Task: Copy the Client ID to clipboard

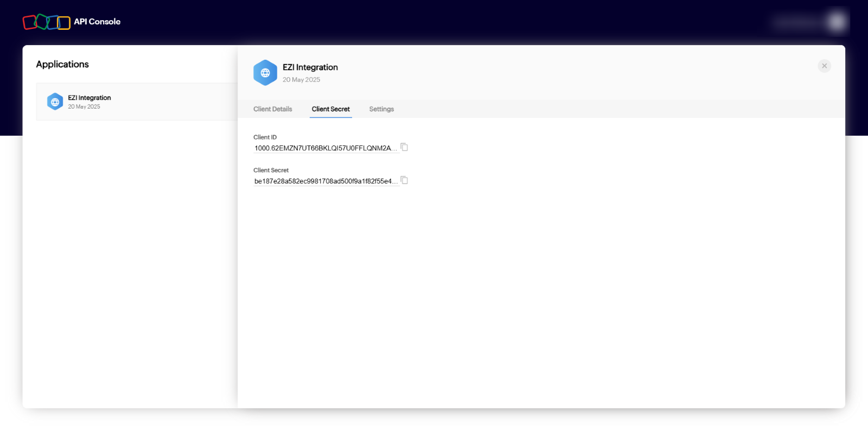Action: pyautogui.click(x=404, y=147)
